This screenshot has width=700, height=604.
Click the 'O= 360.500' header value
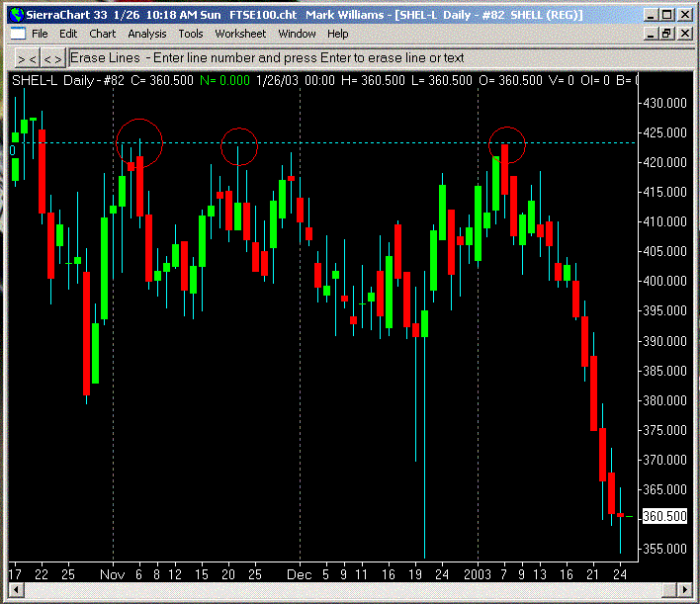[x=510, y=81]
